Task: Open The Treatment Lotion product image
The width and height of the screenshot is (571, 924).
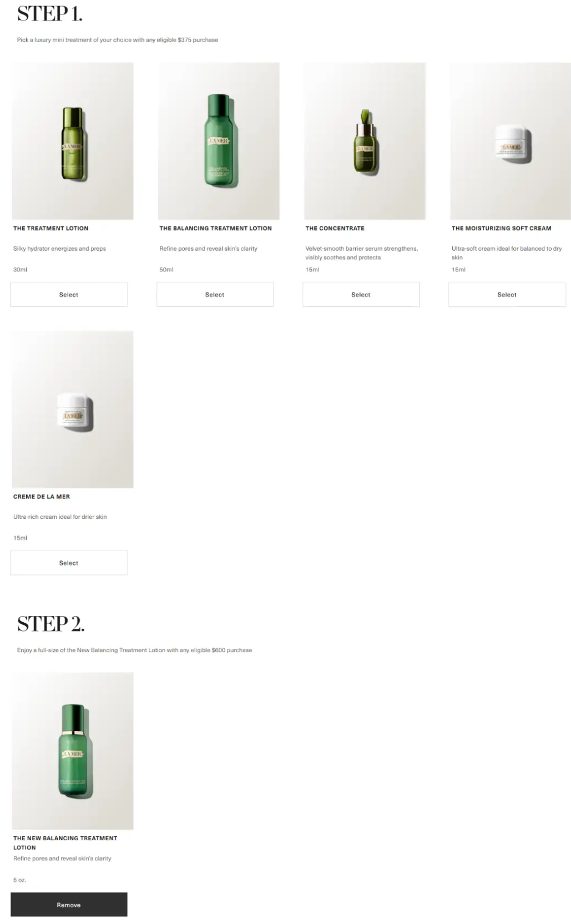Action: click(x=73, y=141)
